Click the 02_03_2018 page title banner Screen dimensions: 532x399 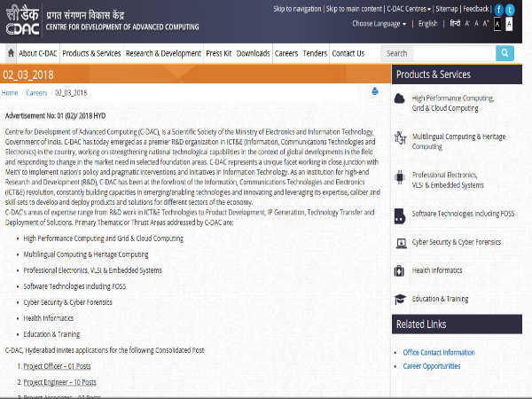point(195,74)
